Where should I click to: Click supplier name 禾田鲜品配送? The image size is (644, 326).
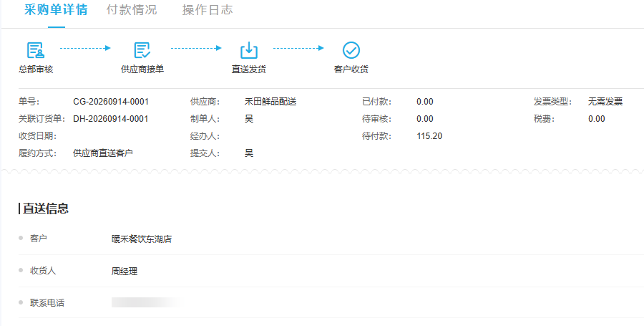point(270,102)
